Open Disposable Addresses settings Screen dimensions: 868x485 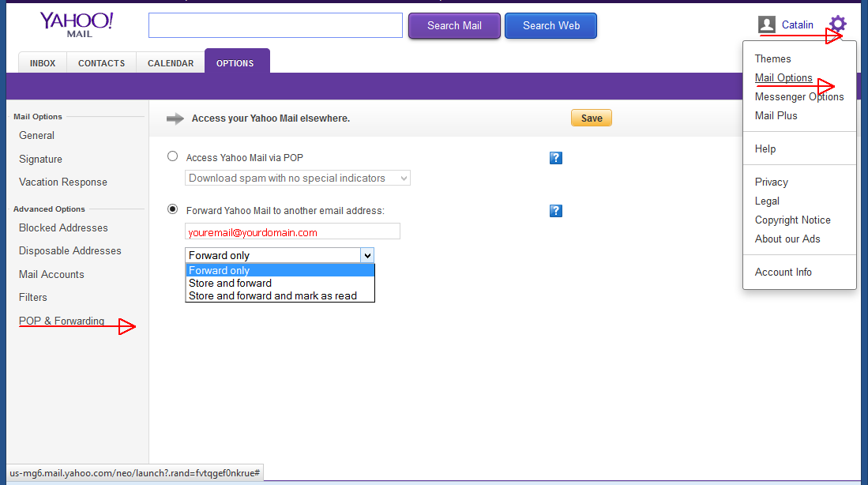(x=70, y=251)
